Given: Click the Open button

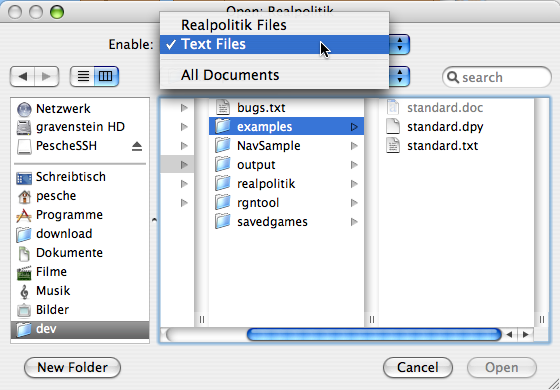Looking at the screenshot, I should pos(501,368).
